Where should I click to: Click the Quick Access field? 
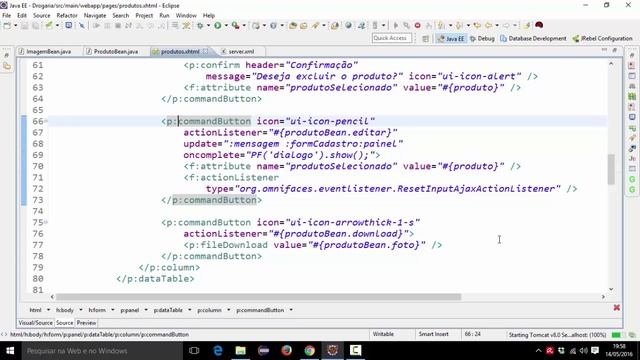coord(391,38)
